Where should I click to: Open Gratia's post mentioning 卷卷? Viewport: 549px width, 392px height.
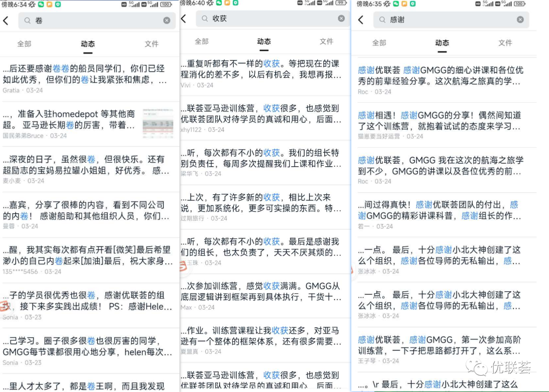click(89, 79)
